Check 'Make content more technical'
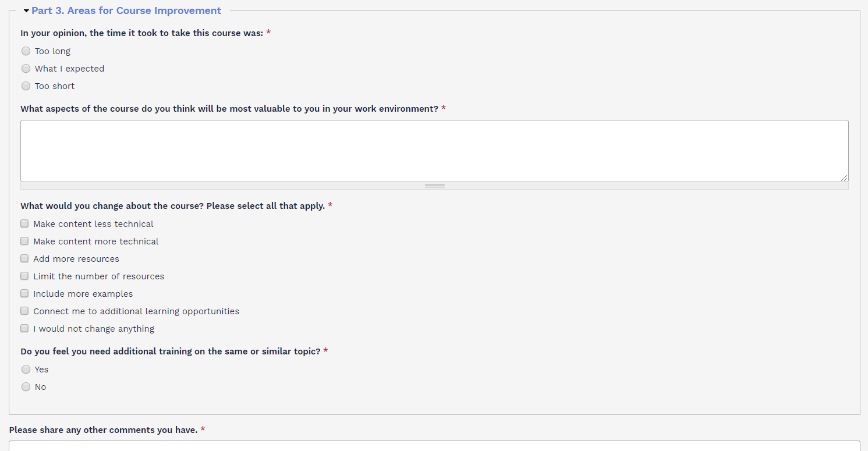 coord(24,241)
